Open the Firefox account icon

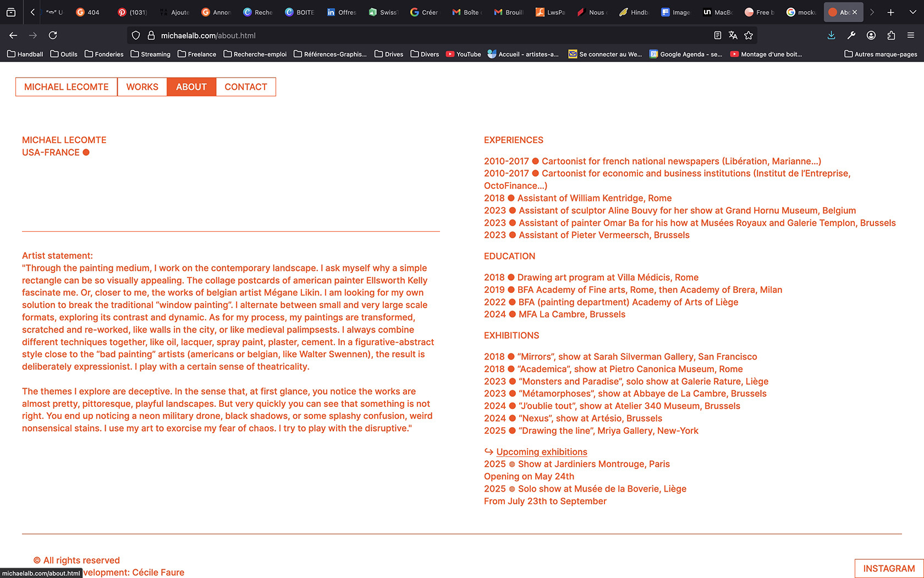coord(871,35)
